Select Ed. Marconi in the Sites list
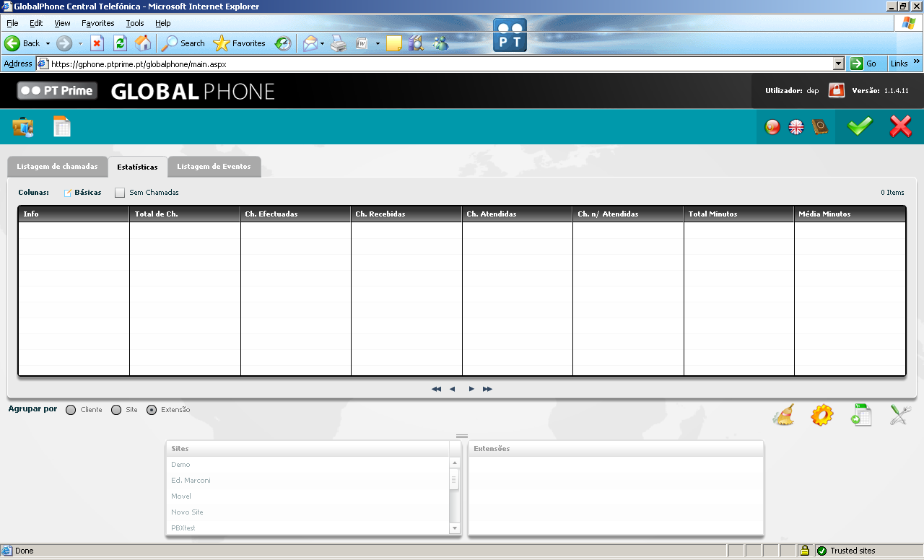 pos(308,481)
